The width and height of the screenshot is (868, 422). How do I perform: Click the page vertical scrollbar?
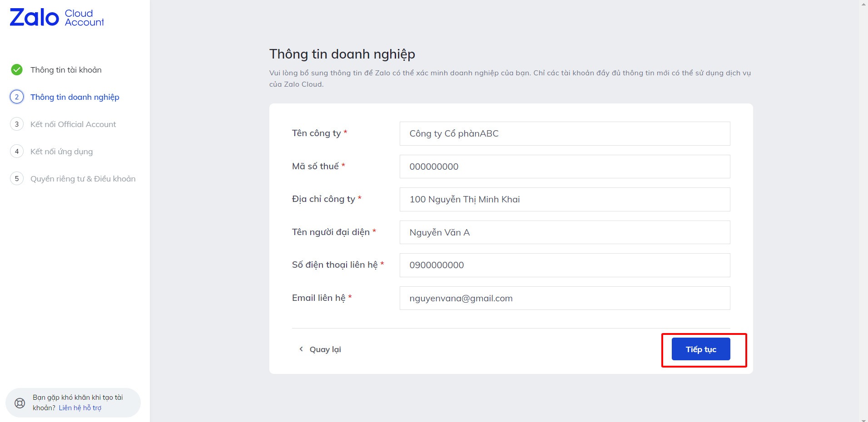pos(863,211)
